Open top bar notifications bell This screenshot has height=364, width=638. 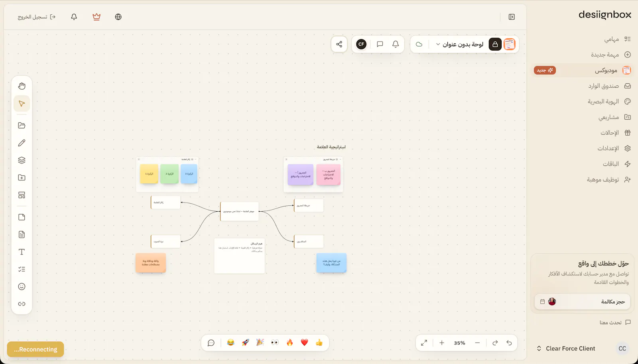[x=74, y=17]
